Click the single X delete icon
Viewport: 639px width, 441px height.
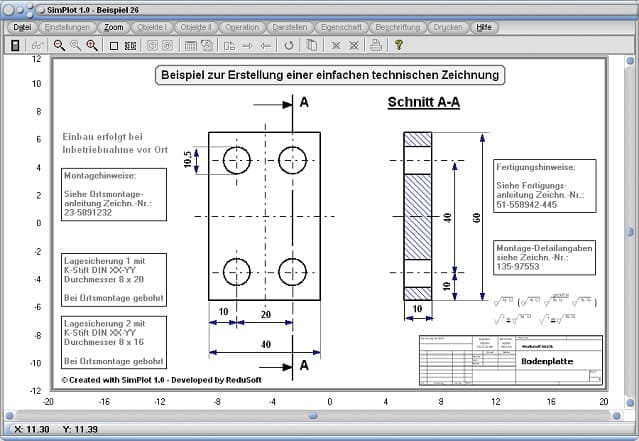tap(336, 45)
